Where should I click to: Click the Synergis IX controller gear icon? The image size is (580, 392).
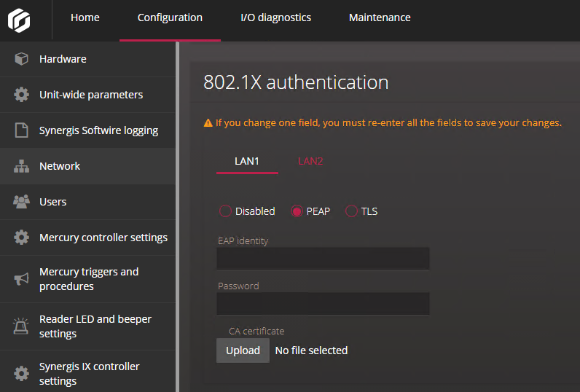tap(21, 374)
